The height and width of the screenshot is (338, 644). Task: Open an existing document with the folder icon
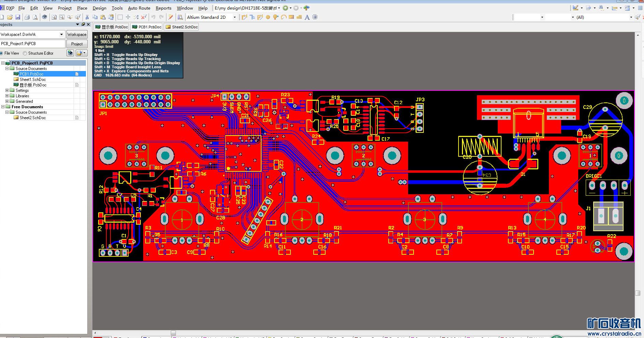point(10,17)
